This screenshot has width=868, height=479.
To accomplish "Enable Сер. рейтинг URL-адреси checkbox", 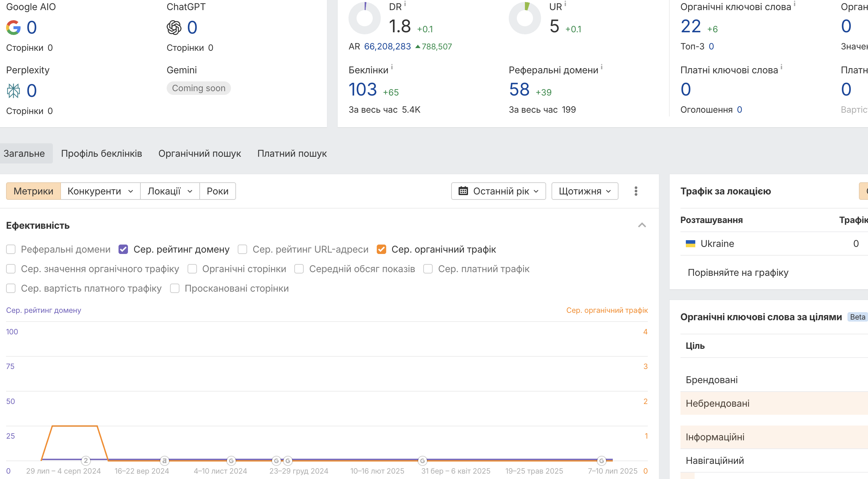I will click(242, 250).
